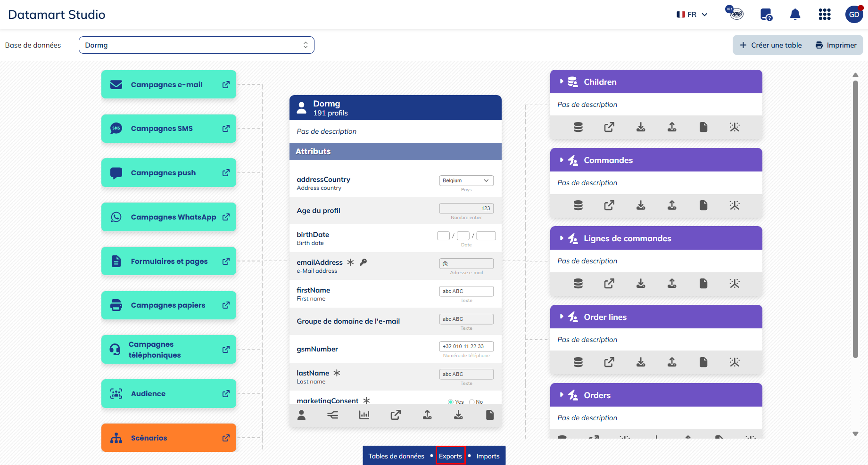Click the database icon under Commandes

[x=578, y=205]
